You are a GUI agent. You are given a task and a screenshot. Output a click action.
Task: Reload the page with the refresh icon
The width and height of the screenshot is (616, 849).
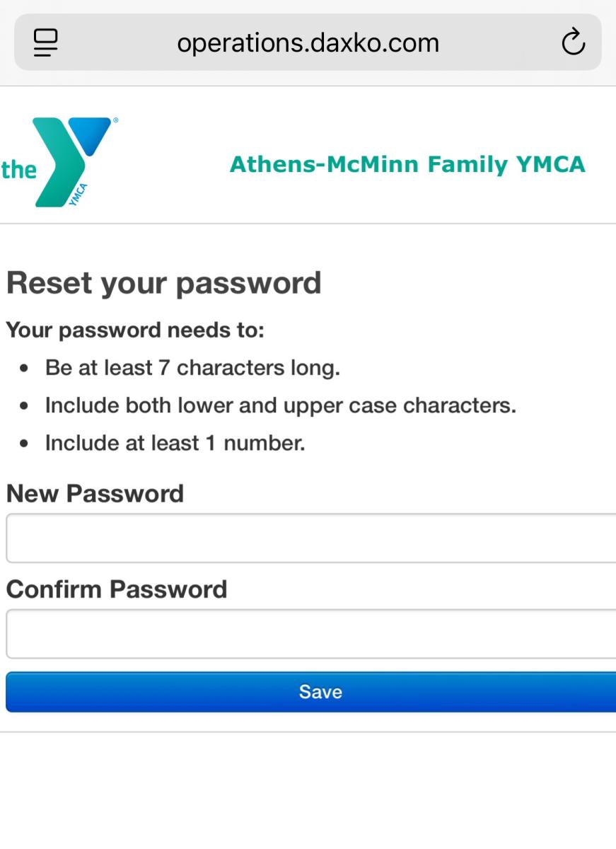click(x=573, y=42)
